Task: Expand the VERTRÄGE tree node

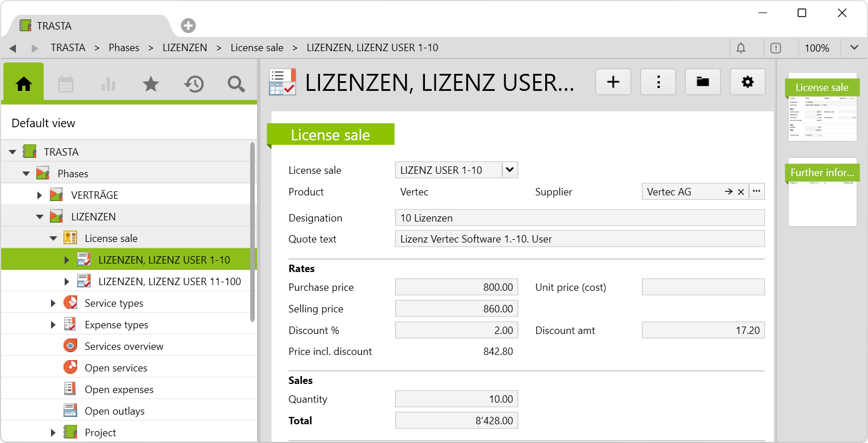Action: [40, 195]
